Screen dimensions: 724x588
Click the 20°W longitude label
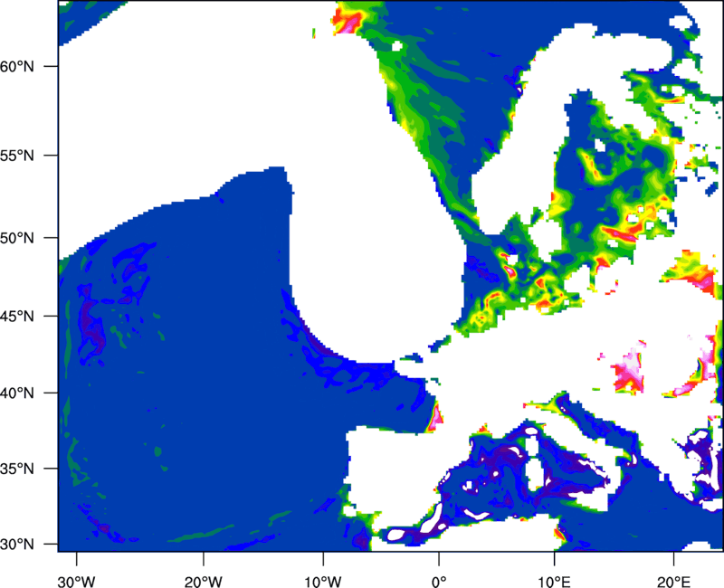(x=204, y=581)
